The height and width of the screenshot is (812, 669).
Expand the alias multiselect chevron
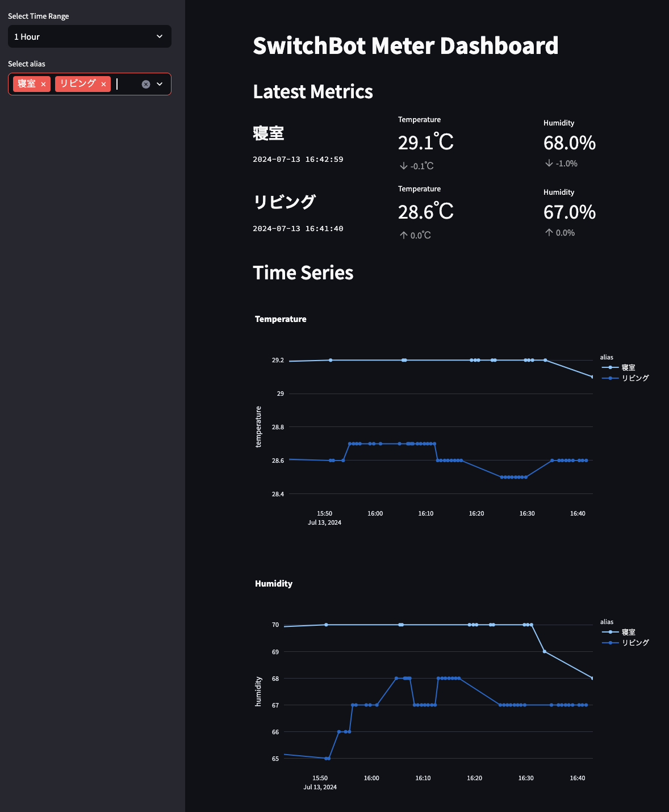(x=160, y=84)
